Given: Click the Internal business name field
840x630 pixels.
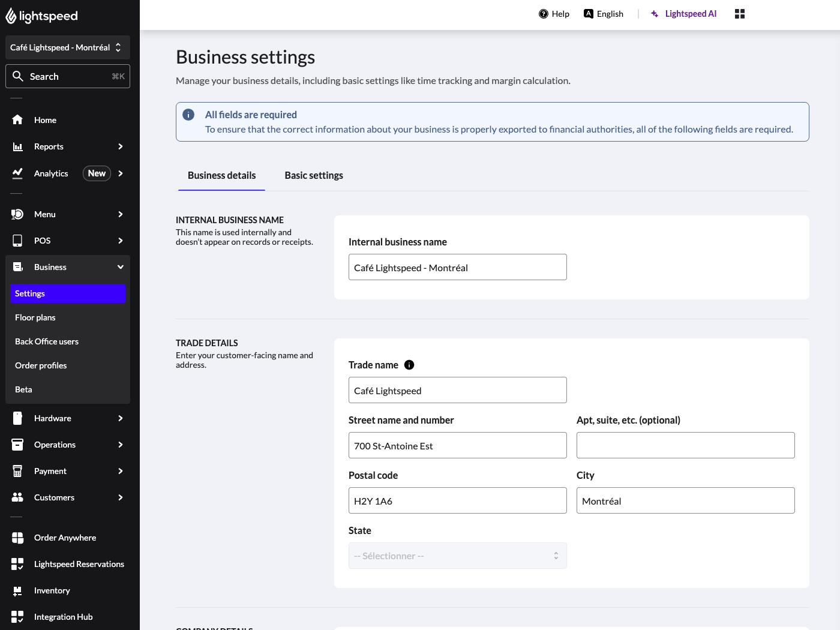Looking at the screenshot, I should point(458,267).
